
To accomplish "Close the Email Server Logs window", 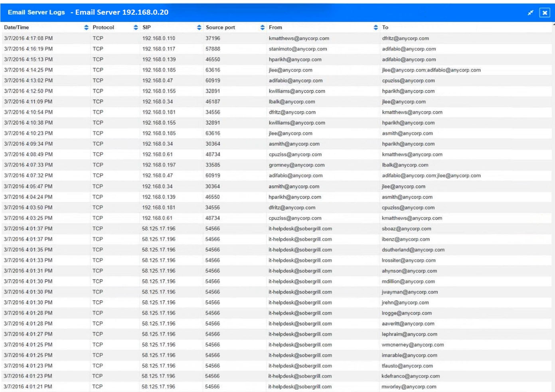I will 545,13.
